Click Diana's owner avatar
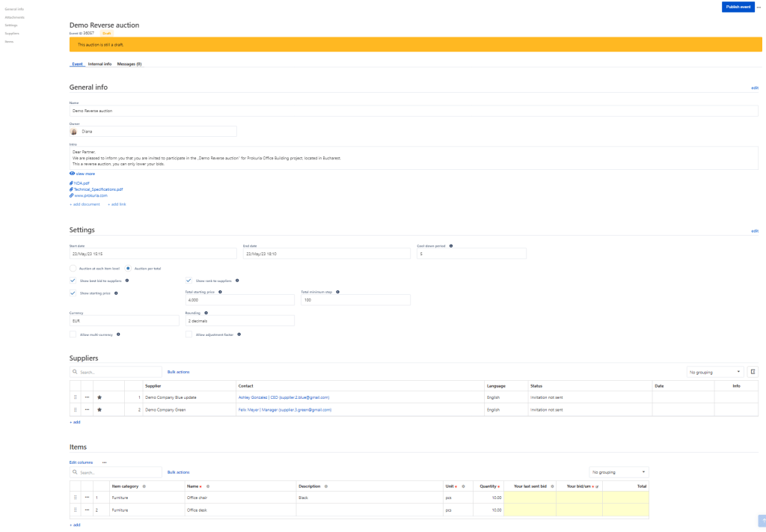 pos(74,132)
